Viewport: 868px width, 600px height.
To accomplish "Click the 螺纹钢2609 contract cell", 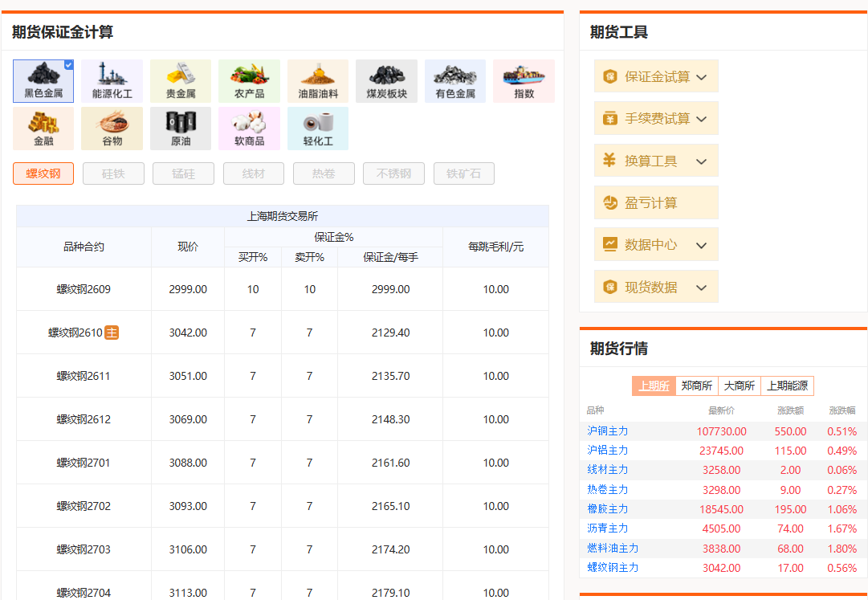I will (x=84, y=289).
